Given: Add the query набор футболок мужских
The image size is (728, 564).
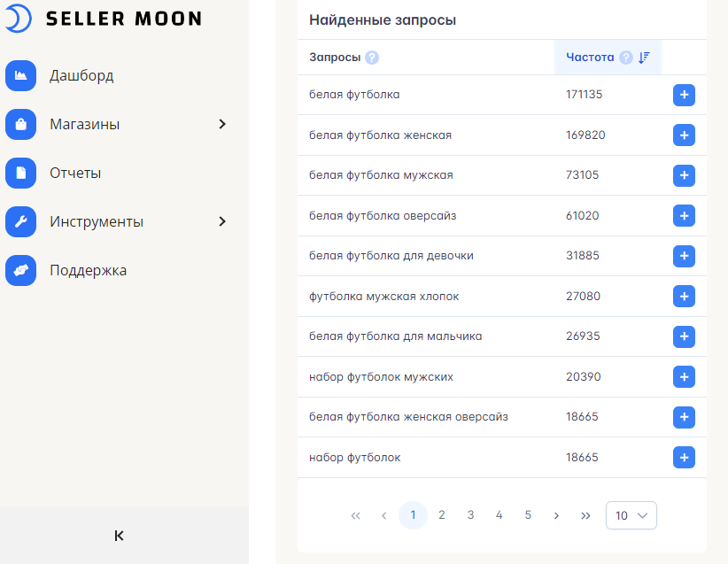Looking at the screenshot, I should pos(684,377).
